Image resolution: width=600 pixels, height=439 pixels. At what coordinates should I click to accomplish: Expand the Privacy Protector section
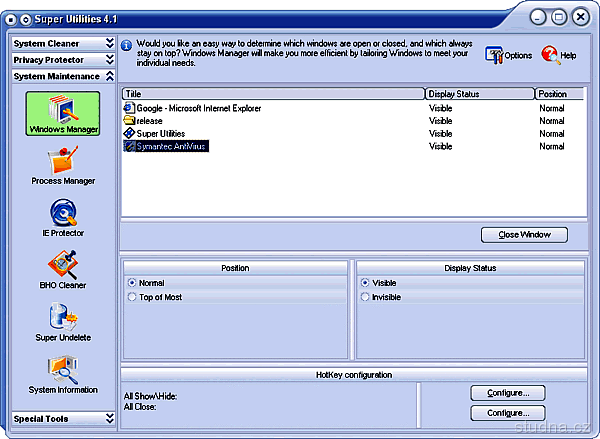[x=63, y=60]
